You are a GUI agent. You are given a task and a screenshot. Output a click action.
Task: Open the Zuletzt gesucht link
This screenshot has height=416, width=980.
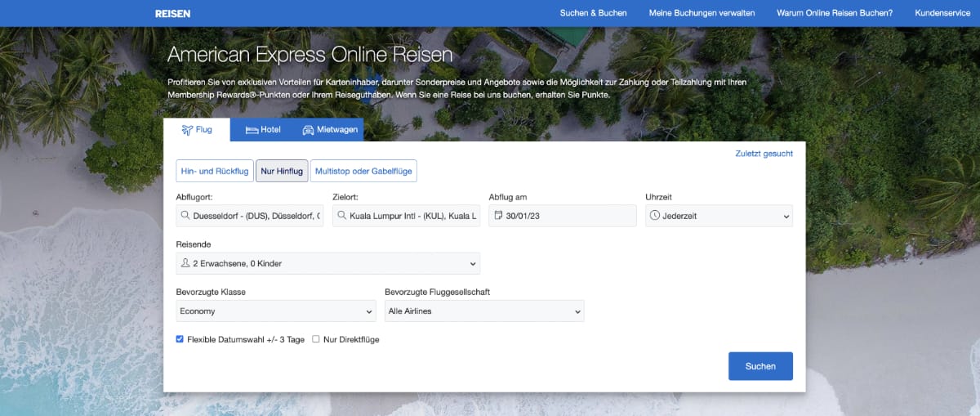click(x=764, y=153)
